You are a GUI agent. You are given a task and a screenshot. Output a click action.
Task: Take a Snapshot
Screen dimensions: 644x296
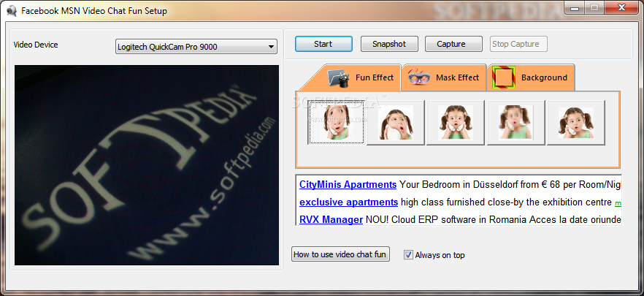click(389, 44)
